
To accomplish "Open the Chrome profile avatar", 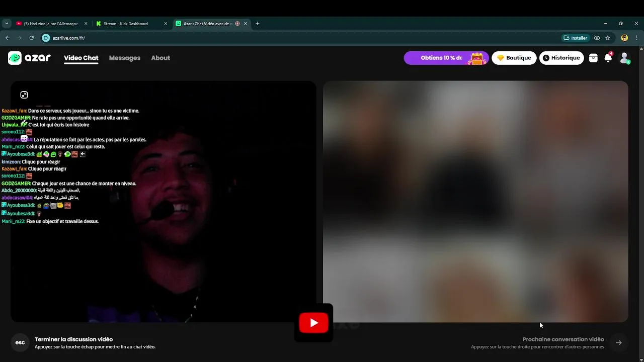I will 624,38.
